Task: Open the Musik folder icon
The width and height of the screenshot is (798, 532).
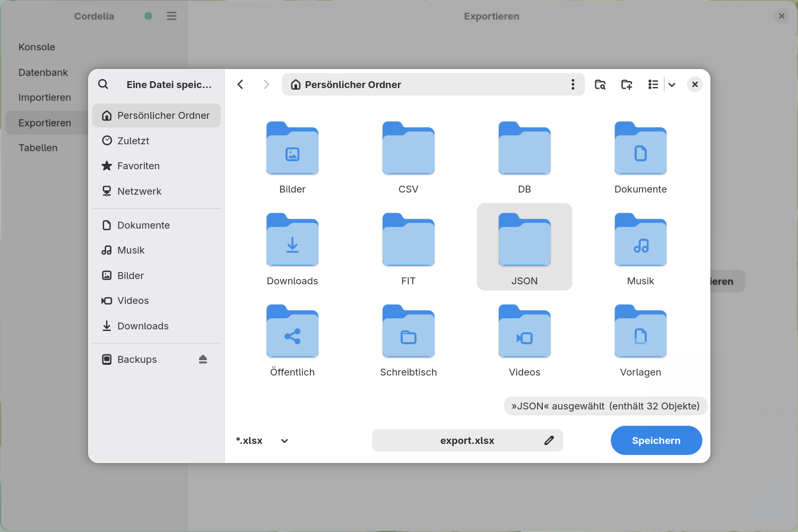Action: 640,249
